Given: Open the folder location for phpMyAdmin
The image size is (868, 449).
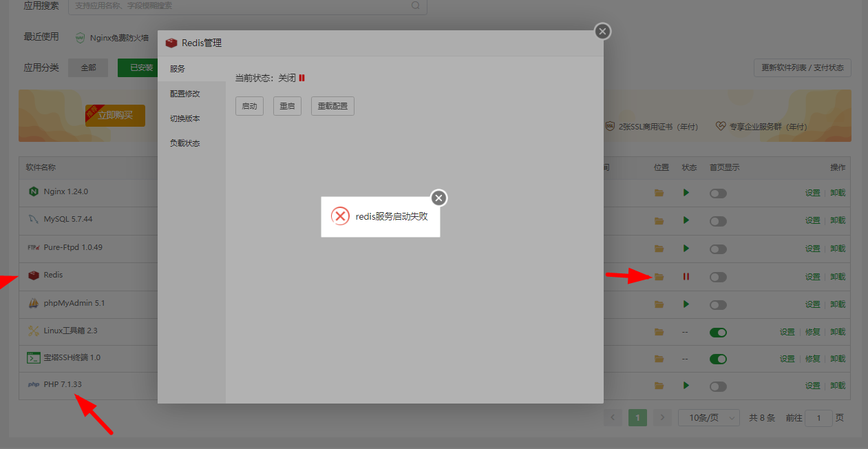Looking at the screenshot, I should tap(659, 304).
